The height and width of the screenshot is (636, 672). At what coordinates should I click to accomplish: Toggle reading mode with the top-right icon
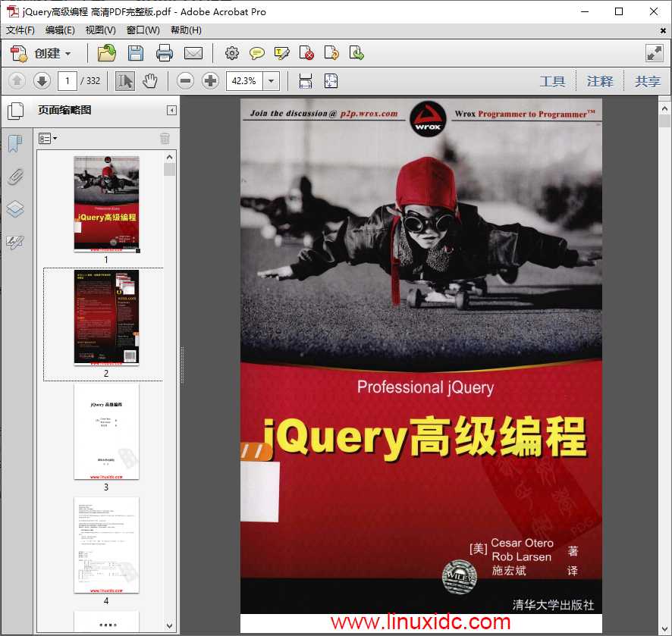point(654,53)
